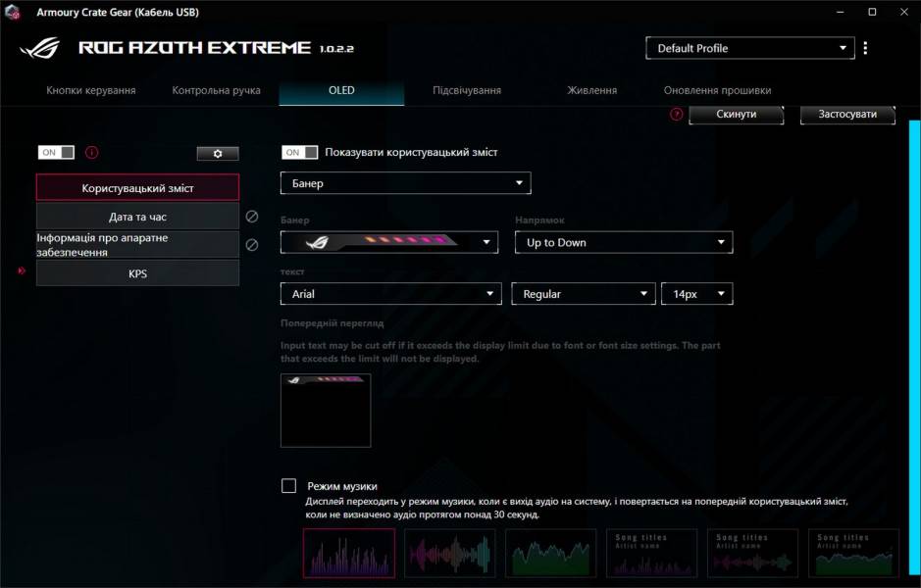Click the KPS content item
The width and height of the screenshot is (921, 588).
137,272
